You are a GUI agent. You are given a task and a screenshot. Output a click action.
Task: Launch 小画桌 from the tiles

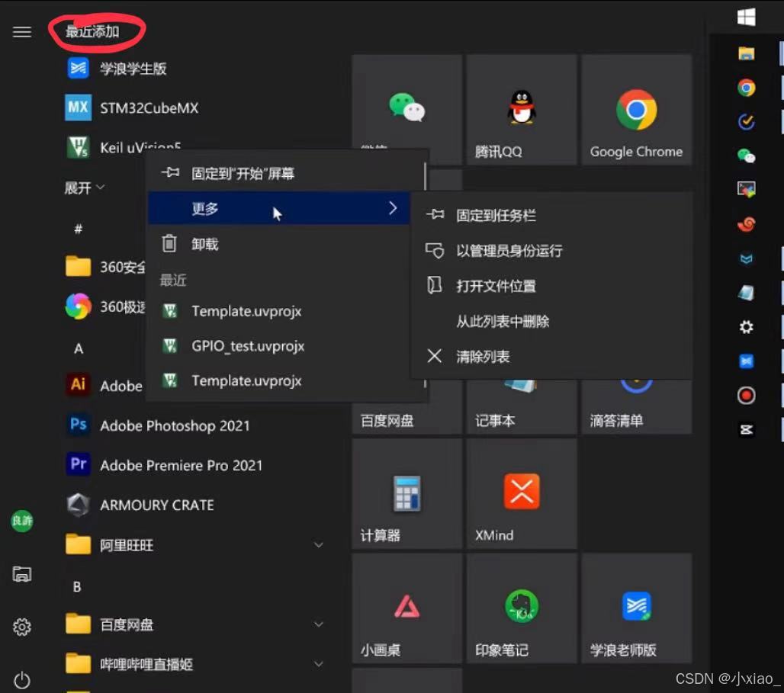tap(406, 608)
